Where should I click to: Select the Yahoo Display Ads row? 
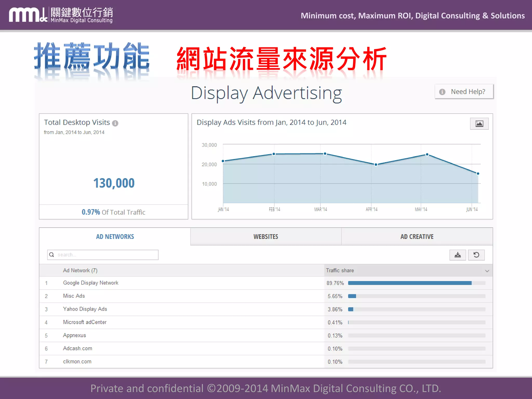click(x=266, y=309)
